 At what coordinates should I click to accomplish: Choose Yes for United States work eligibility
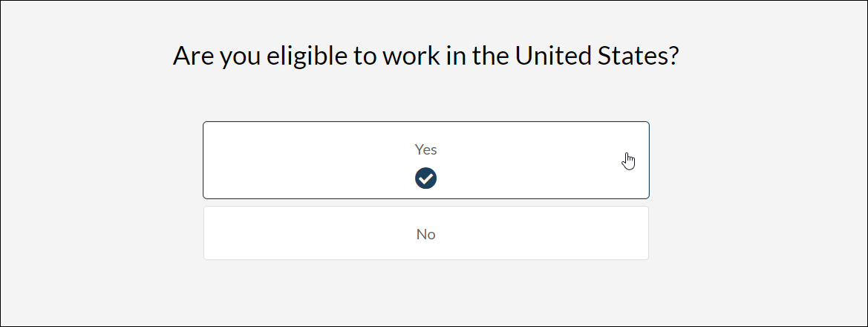click(x=425, y=160)
